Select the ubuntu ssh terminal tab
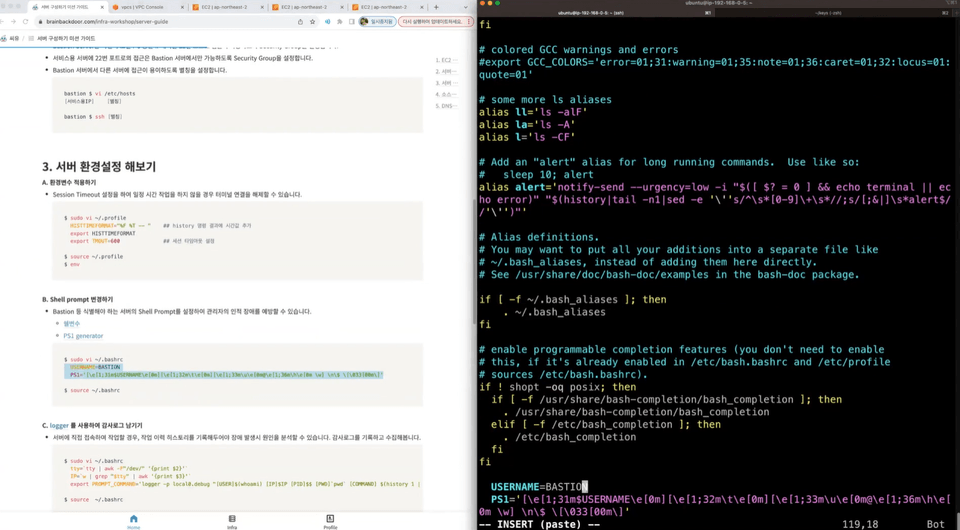960x530 pixels. click(x=597, y=13)
